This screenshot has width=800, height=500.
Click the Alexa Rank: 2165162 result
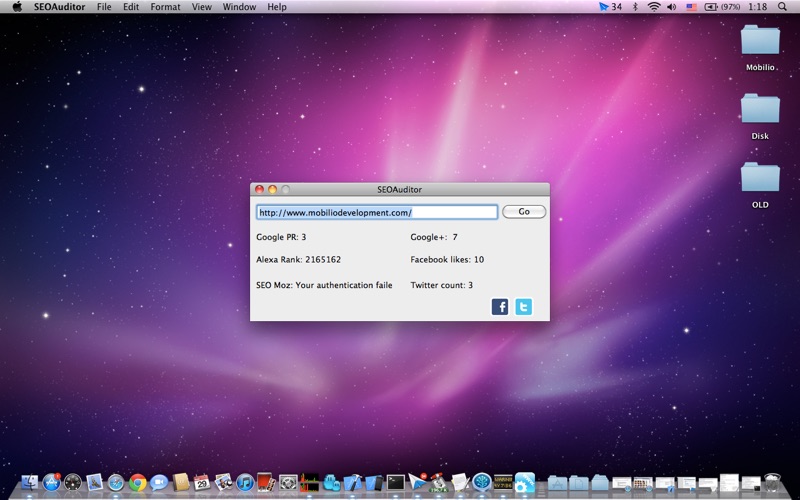[x=298, y=259]
